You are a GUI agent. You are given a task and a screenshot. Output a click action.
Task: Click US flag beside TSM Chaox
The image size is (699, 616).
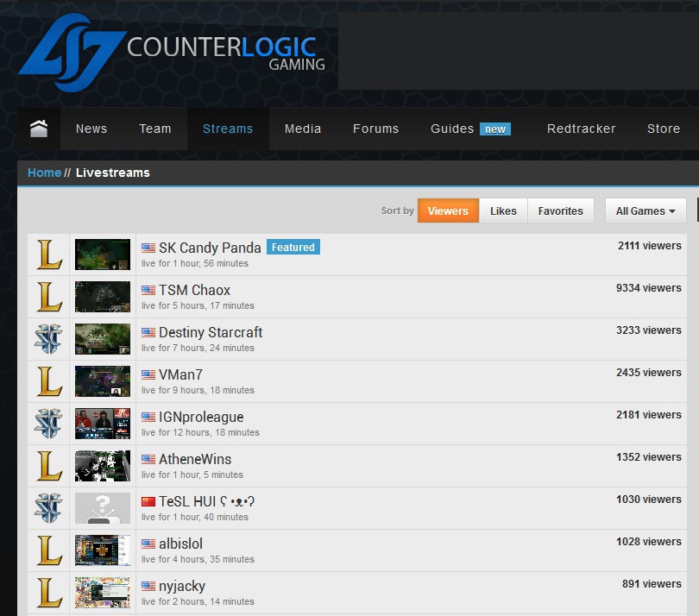pyautogui.click(x=148, y=290)
